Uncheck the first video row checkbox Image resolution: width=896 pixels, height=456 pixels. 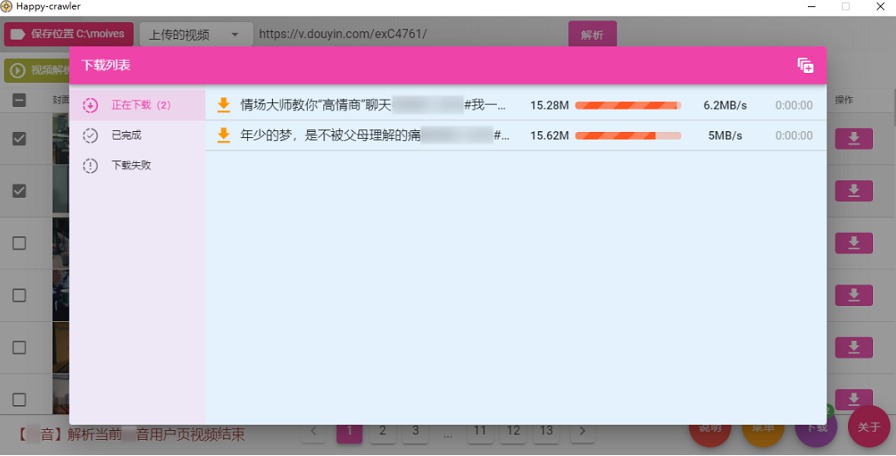19,139
